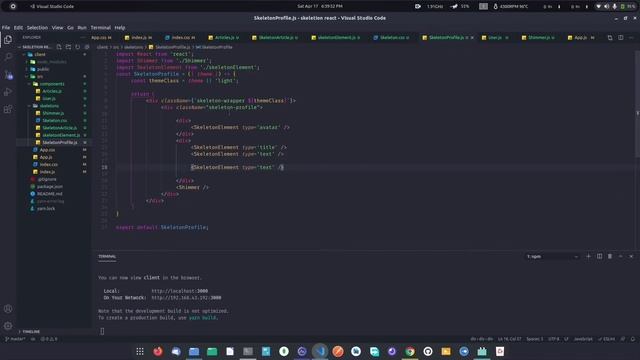Open the Extensions view
This screenshot has height=360, width=640.
tap(8, 109)
